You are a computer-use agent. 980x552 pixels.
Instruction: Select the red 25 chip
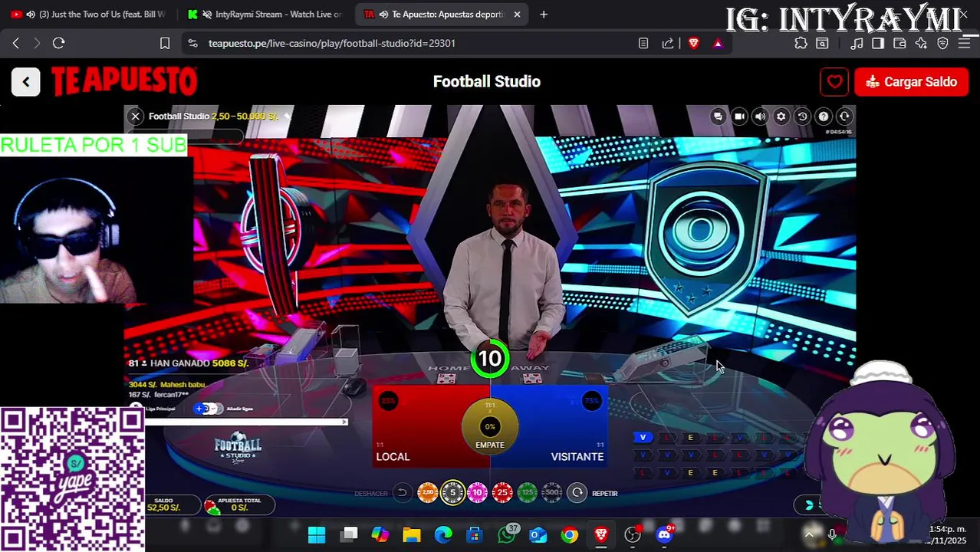(502, 493)
